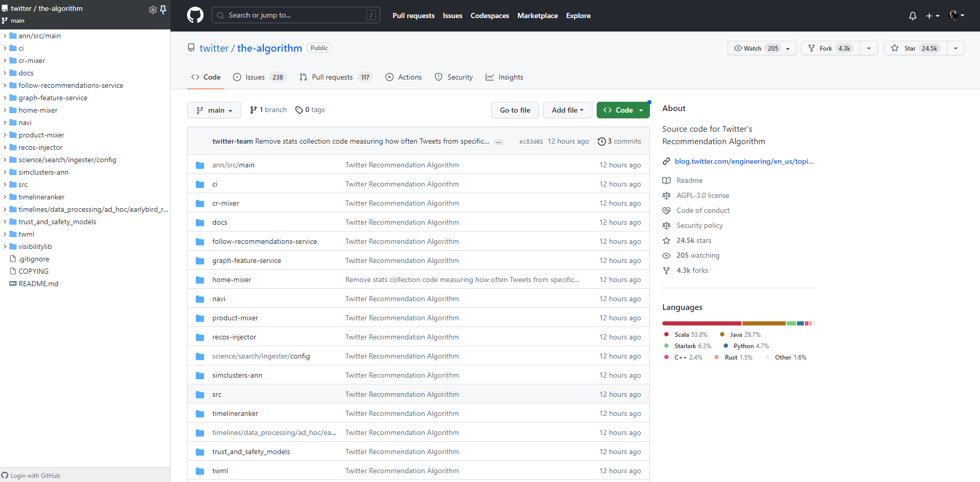Click the Python 4.7% language entry

[746, 346]
